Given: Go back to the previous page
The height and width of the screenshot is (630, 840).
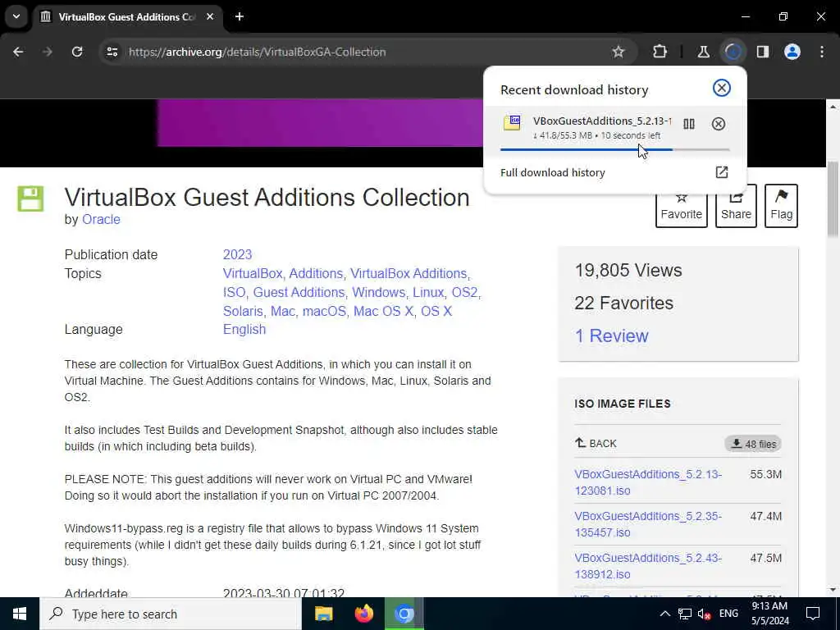Looking at the screenshot, I should pyautogui.click(x=18, y=52).
